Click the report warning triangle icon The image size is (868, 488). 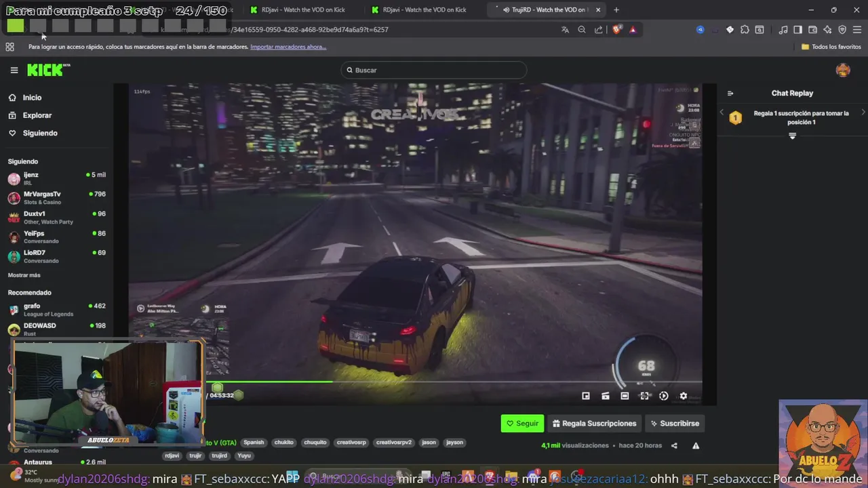[x=696, y=445]
